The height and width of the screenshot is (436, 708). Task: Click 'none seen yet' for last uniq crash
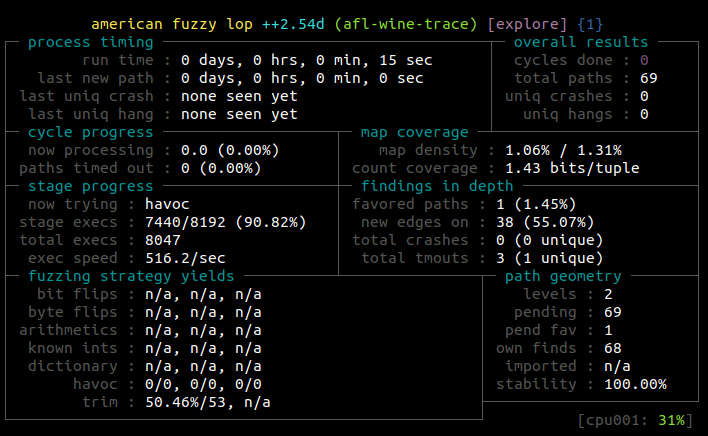(x=239, y=96)
